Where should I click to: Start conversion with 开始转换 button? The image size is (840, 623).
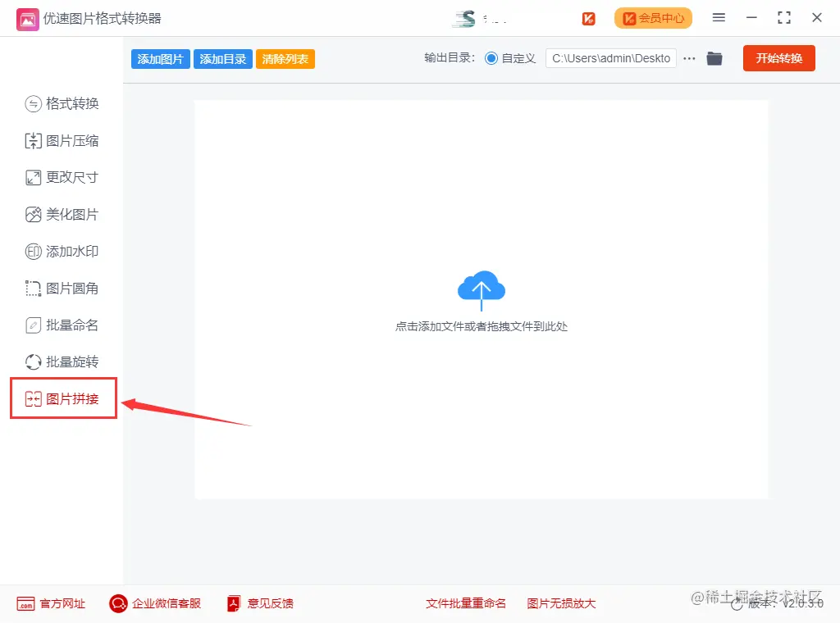click(779, 58)
